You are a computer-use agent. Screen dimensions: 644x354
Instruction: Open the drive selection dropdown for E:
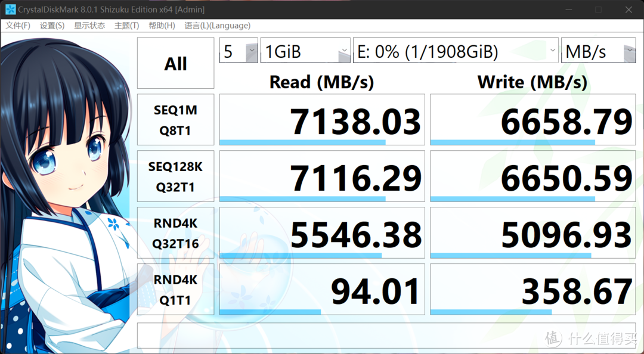[x=454, y=51]
